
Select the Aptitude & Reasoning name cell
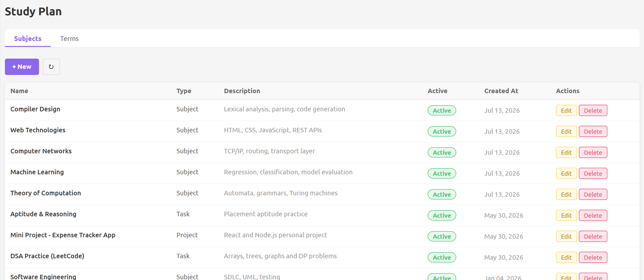(x=43, y=214)
